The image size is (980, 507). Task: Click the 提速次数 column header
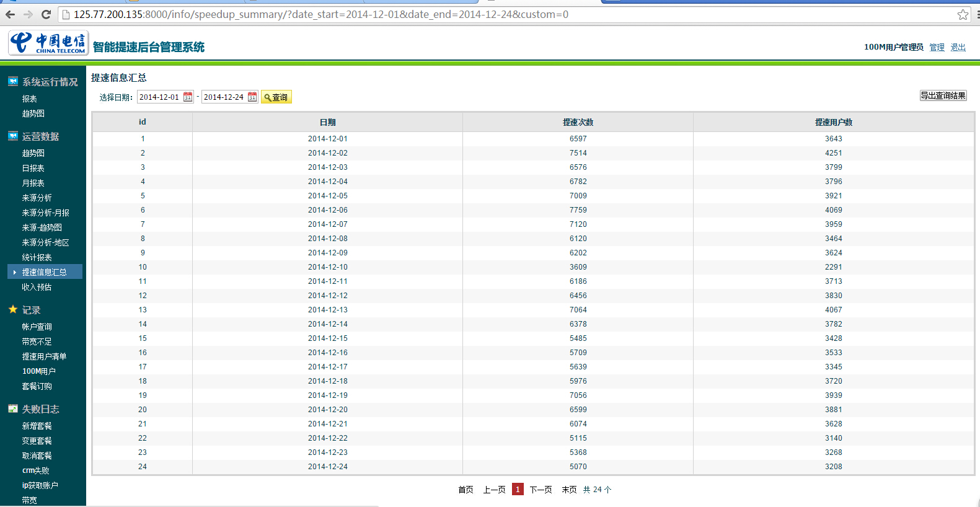(578, 122)
